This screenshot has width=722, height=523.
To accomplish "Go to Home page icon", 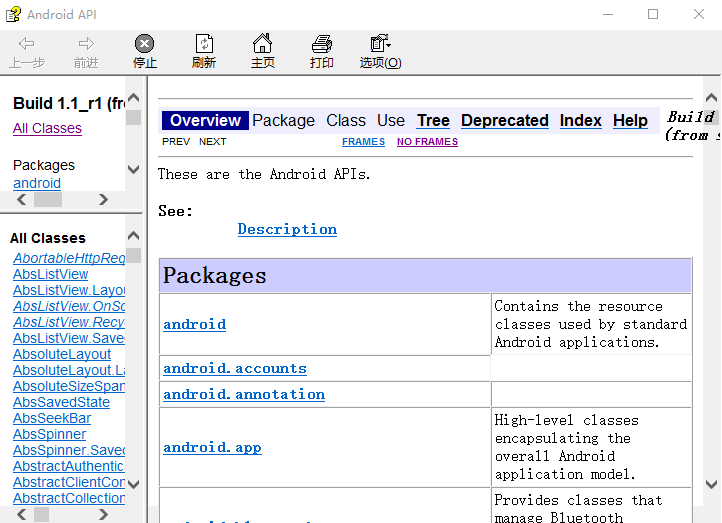I will pyautogui.click(x=262, y=44).
